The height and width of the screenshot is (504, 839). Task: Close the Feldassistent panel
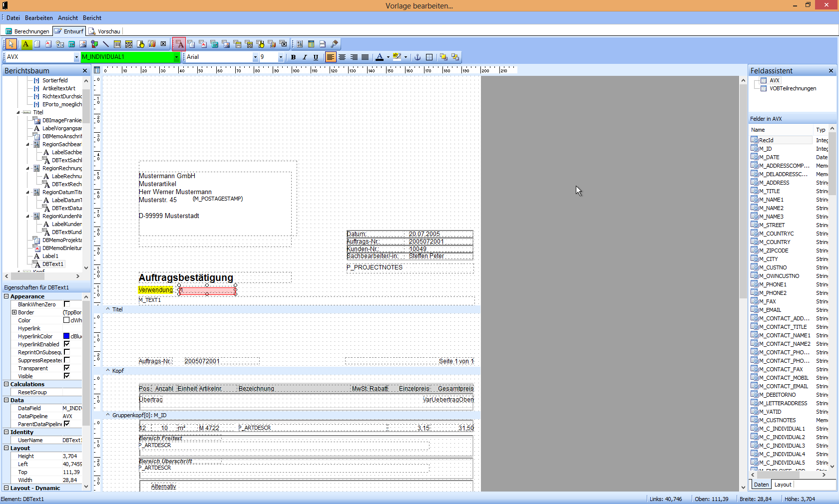[831, 71]
